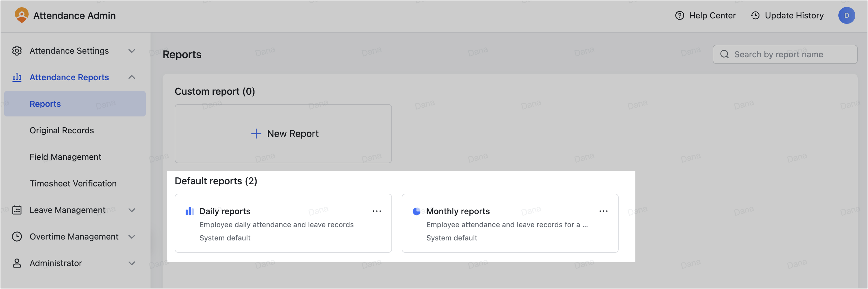Viewport: 868px width, 289px height.
Task: Collapse the Attendance Reports section
Action: point(132,77)
